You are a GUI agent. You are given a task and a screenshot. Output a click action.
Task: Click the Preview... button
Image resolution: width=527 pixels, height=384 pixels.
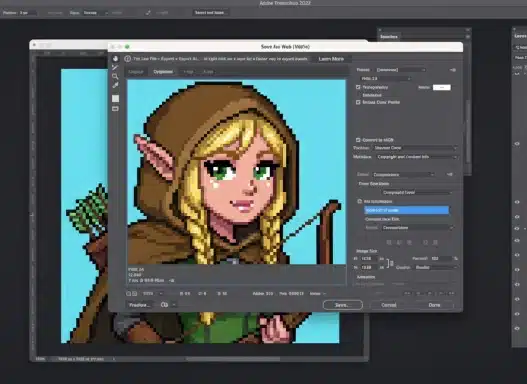click(139, 305)
